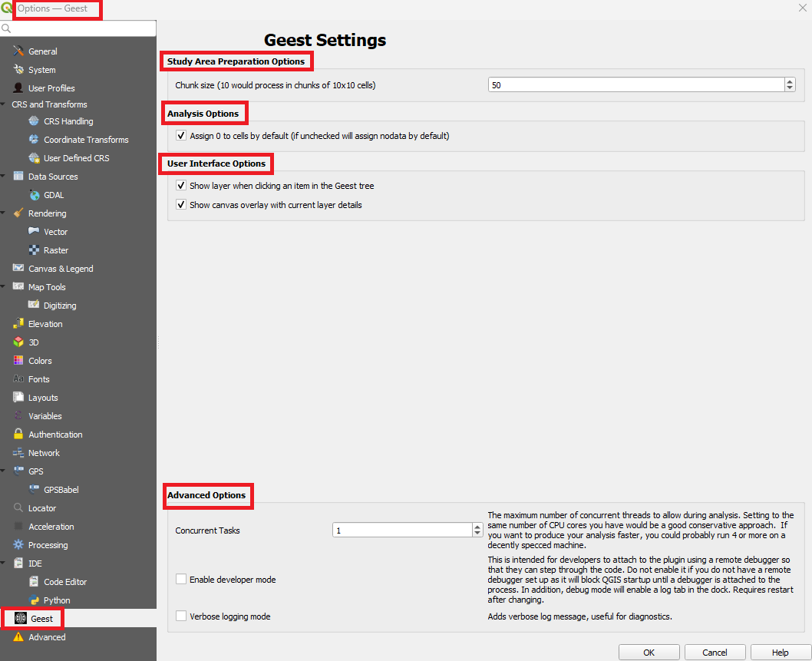Open the Acceleration settings page

[51, 527]
